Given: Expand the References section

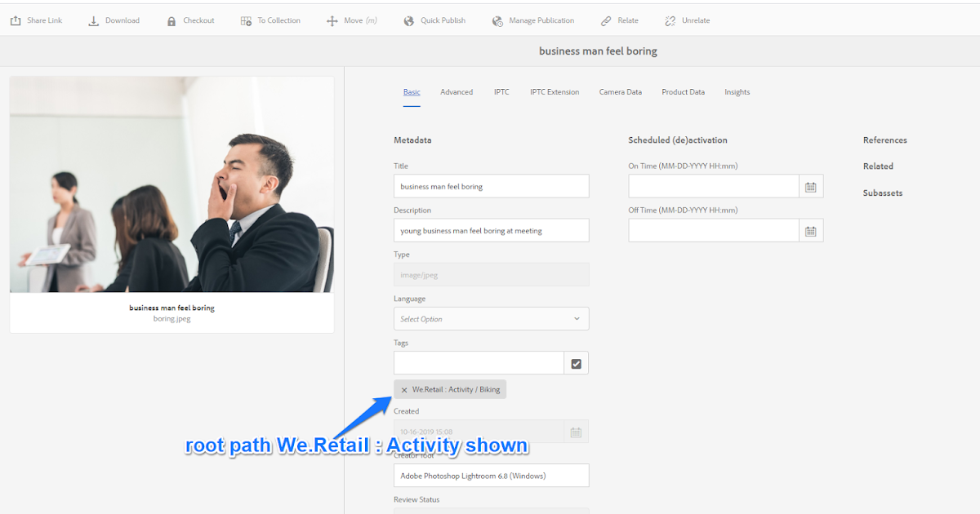Looking at the screenshot, I should coord(885,140).
